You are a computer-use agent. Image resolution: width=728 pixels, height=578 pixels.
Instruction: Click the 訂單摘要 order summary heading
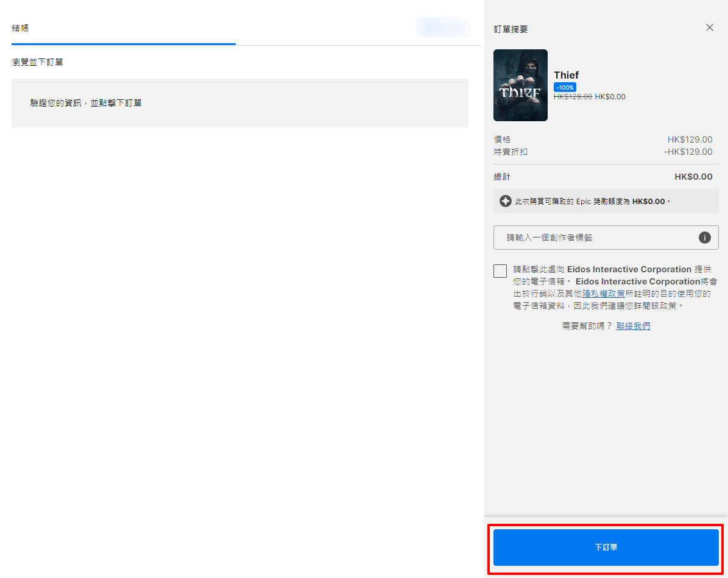point(511,29)
